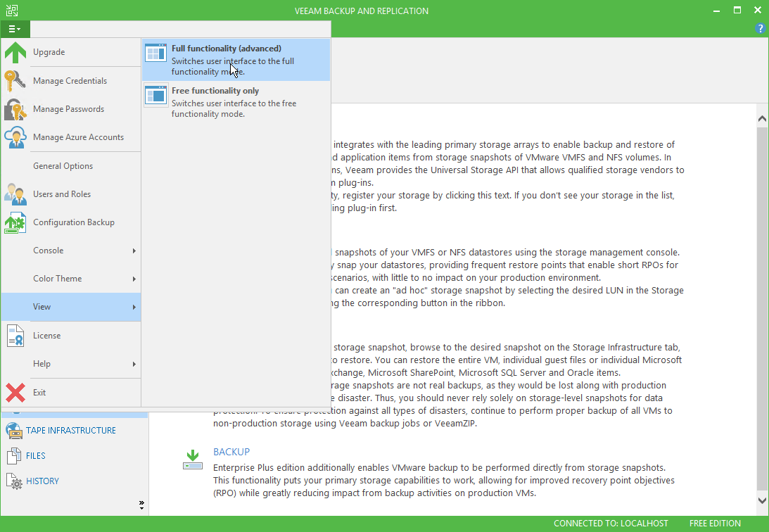The image size is (769, 532).
Task: Click the History gear icon in sidebar
Action: [14, 481]
